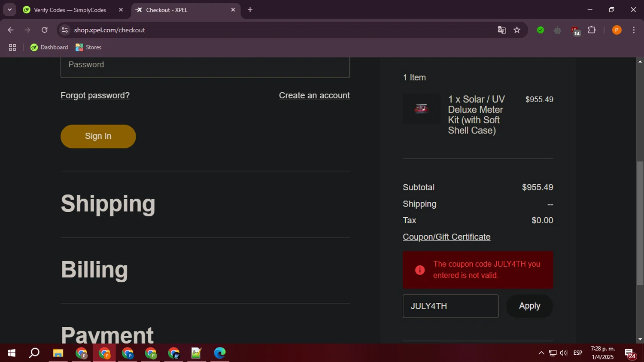Close the Checkout - XPEL tab
644x362 pixels.
tap(233, 10)
